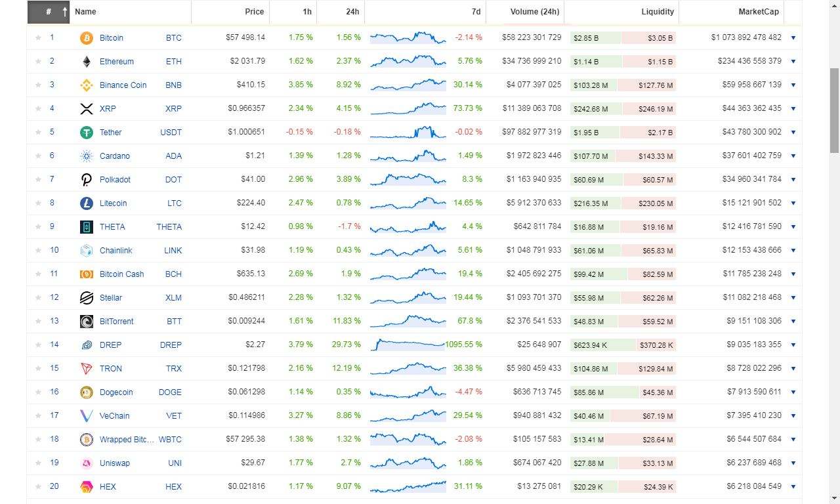Sort by the # rank column header
The image size is (840, 504).
tap(49, 12)
